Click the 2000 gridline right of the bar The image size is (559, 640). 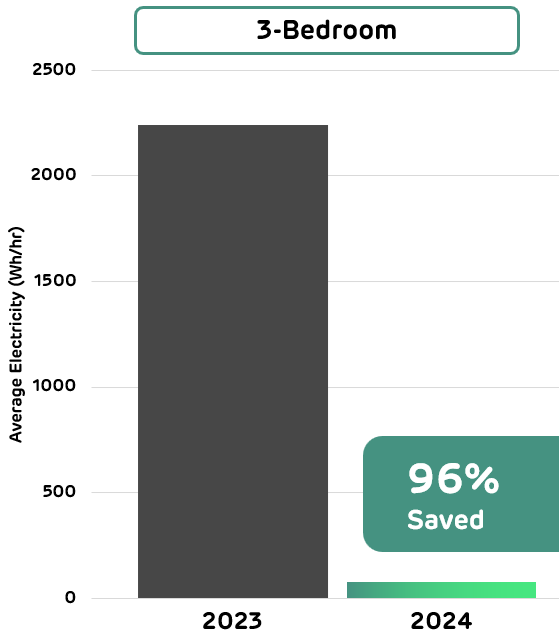point(444,176)
